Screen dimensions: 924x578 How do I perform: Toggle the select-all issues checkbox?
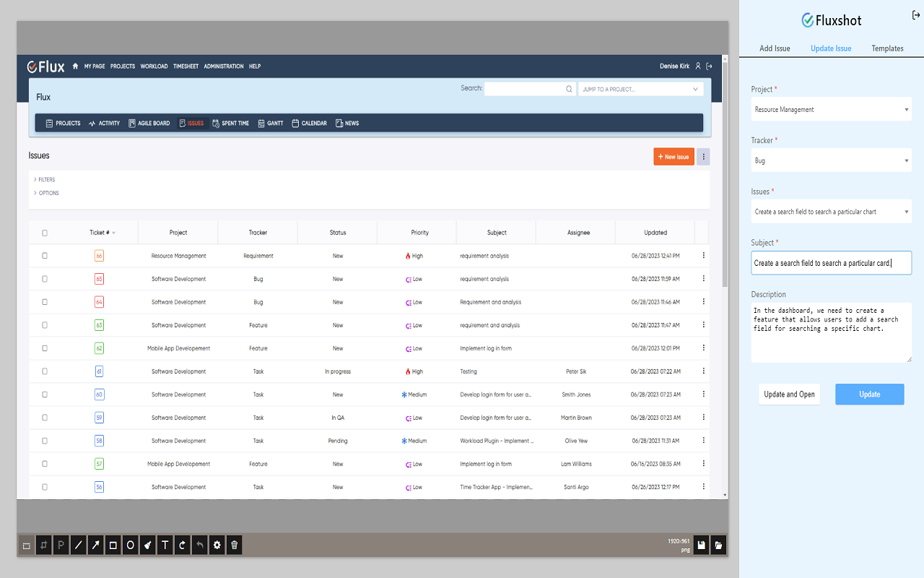pos(45,233)
